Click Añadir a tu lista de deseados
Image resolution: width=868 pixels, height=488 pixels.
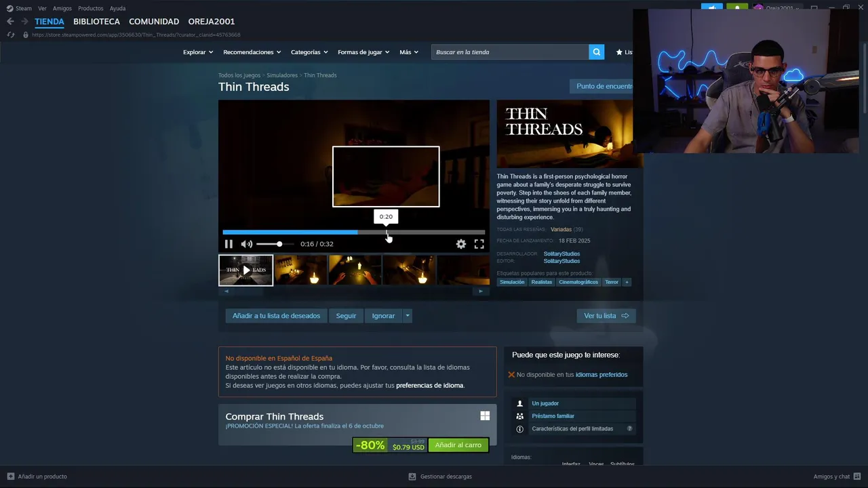276,316
